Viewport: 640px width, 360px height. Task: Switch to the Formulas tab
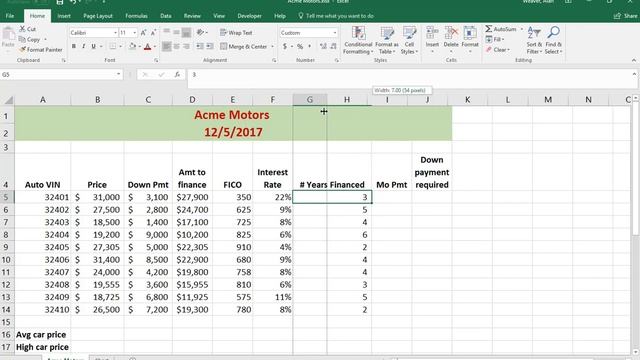tap(136, 16)
